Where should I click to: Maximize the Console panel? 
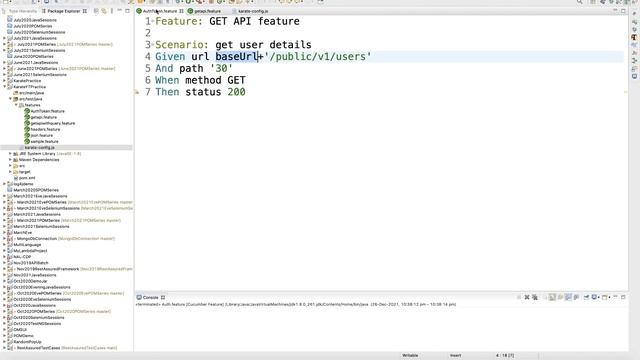[x=623, y=297]
